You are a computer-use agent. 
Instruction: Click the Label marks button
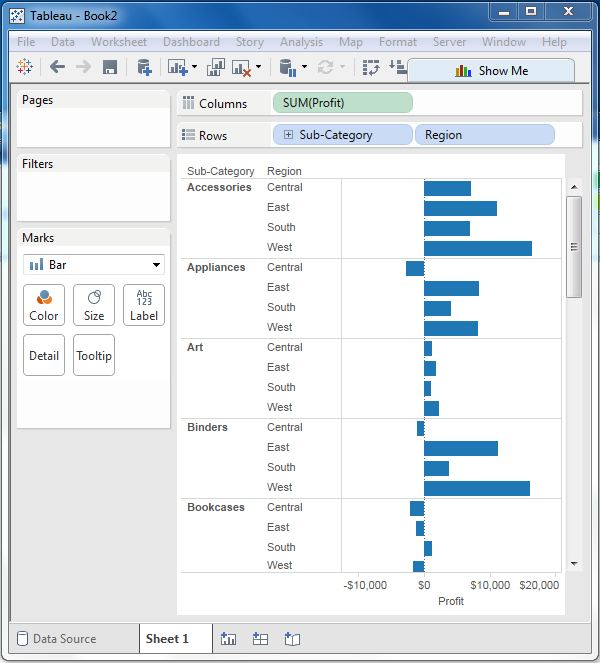[144, 305]
